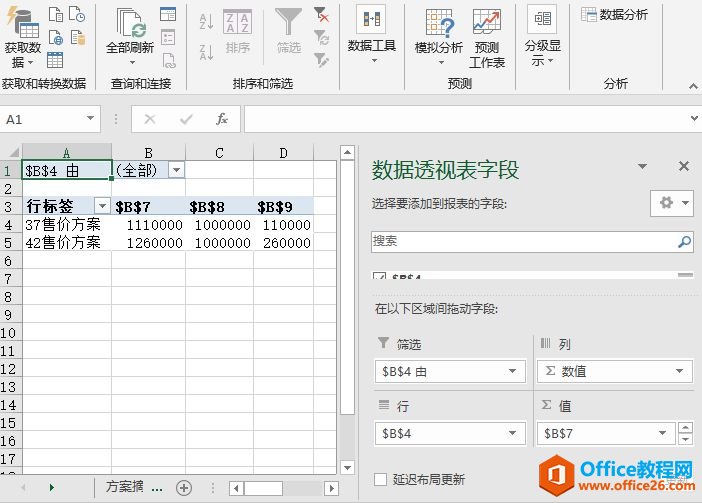Add a new sheet with plus icon
702x503 pixels.
[184, 488]
